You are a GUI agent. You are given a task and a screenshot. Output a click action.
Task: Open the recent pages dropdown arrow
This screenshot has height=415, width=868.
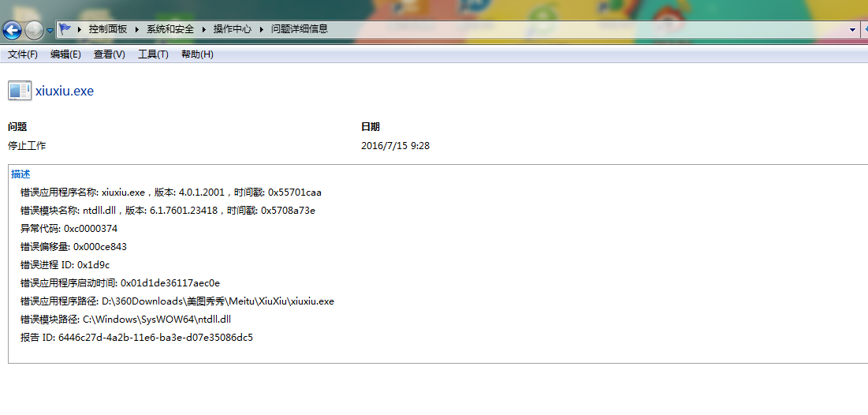[x=50, y=31]
